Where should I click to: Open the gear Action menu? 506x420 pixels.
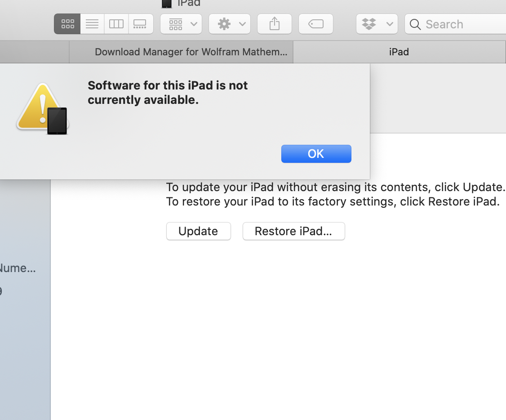coord(230,24)
